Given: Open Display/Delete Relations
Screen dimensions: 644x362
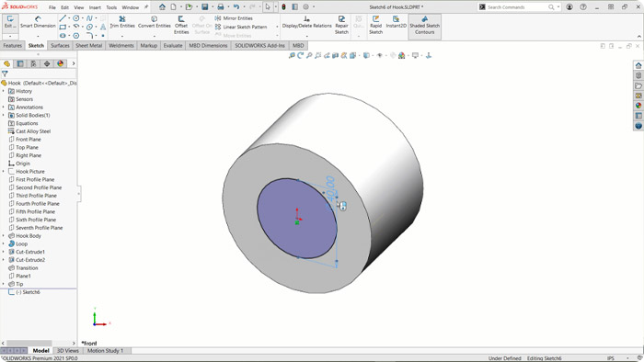Looking at the screenshot, I should [x=306, y=22].
